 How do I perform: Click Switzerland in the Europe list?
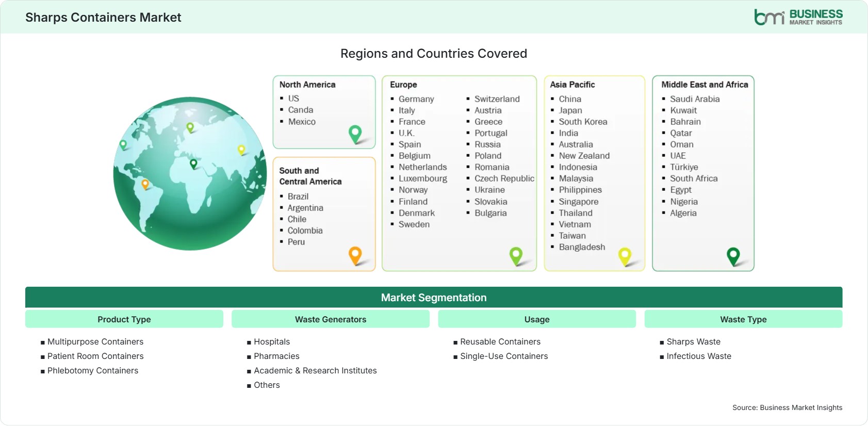coord(497,99)
